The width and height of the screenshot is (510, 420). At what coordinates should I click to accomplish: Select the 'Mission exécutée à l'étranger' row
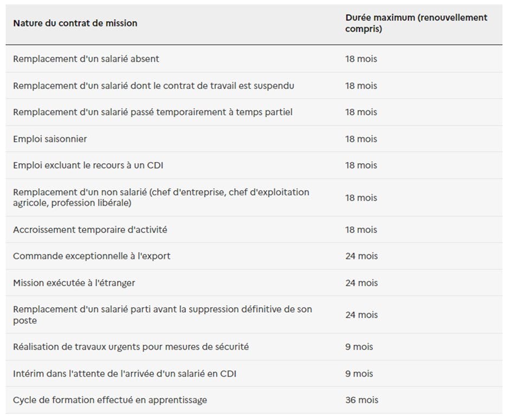254,283
